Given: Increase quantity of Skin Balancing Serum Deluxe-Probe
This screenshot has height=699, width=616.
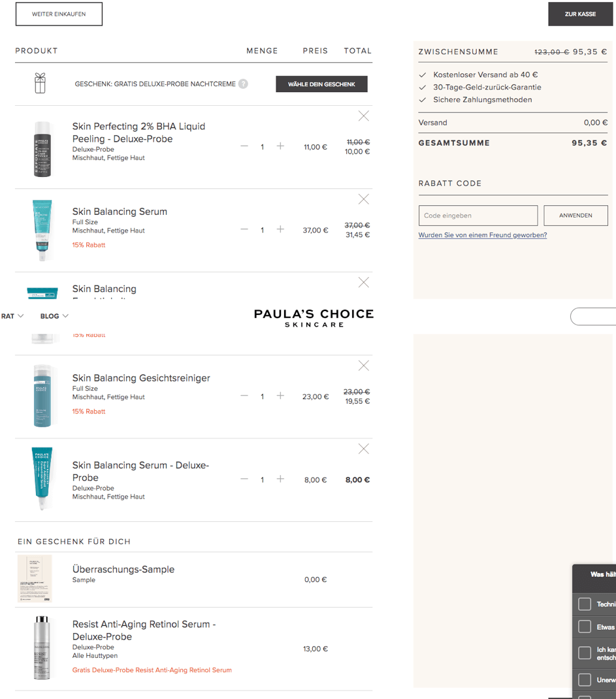Looking at the screenshot, I should tap(280, 479).
